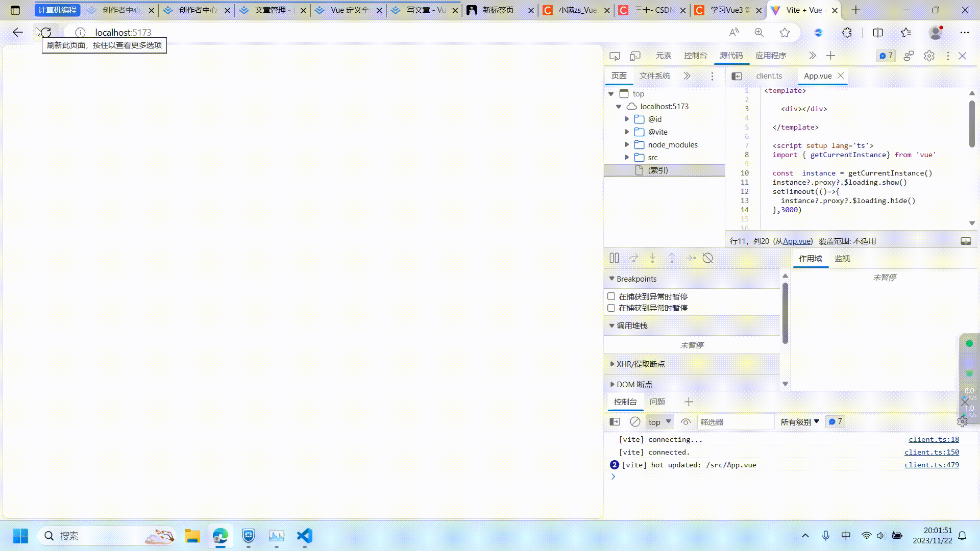The width and height of the screenshot is (980, 551).
Task: Switch to the 元素 panel tab
Action: tap(664, 56)
